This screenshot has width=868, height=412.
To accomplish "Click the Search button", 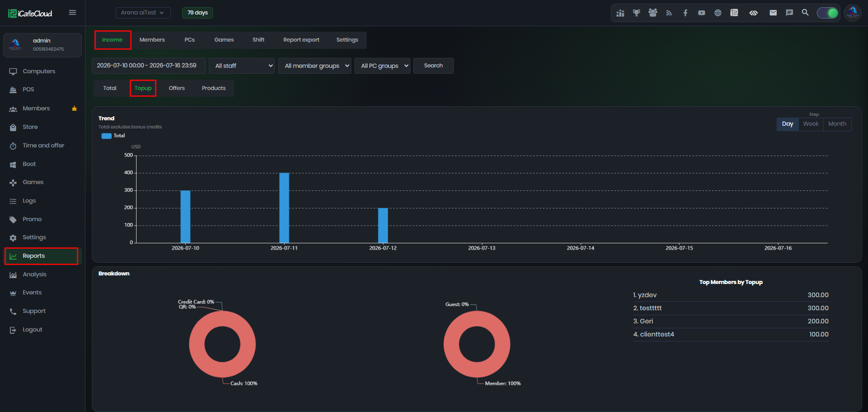I will coord(433,66).
